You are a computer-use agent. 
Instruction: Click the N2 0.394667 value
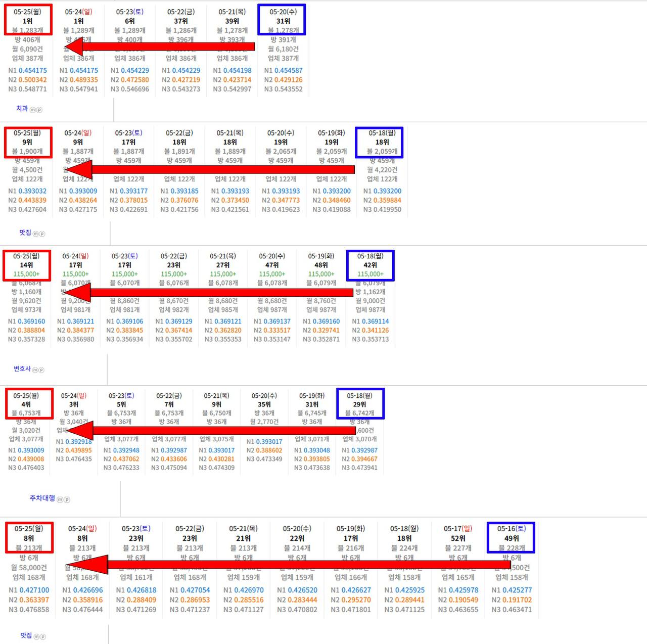tap(359, 459)
